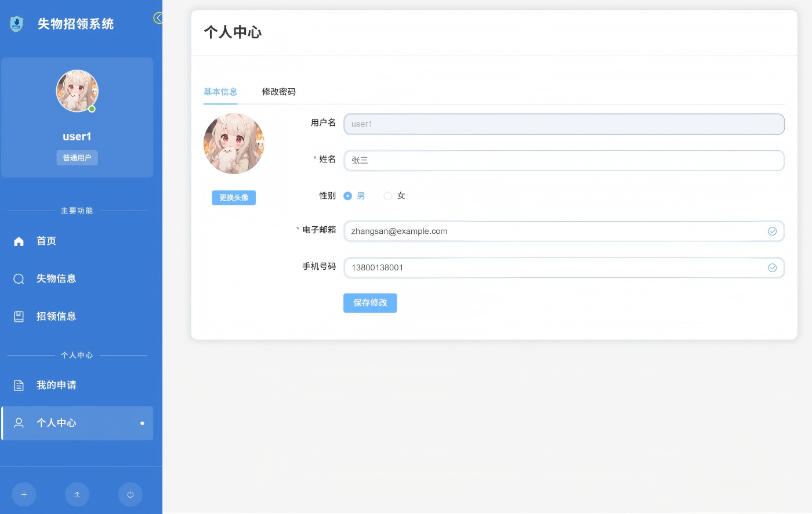The width and height of the screenshot is (812, 514).
Task: Click the shield logo icon
Action: [17, 24]
